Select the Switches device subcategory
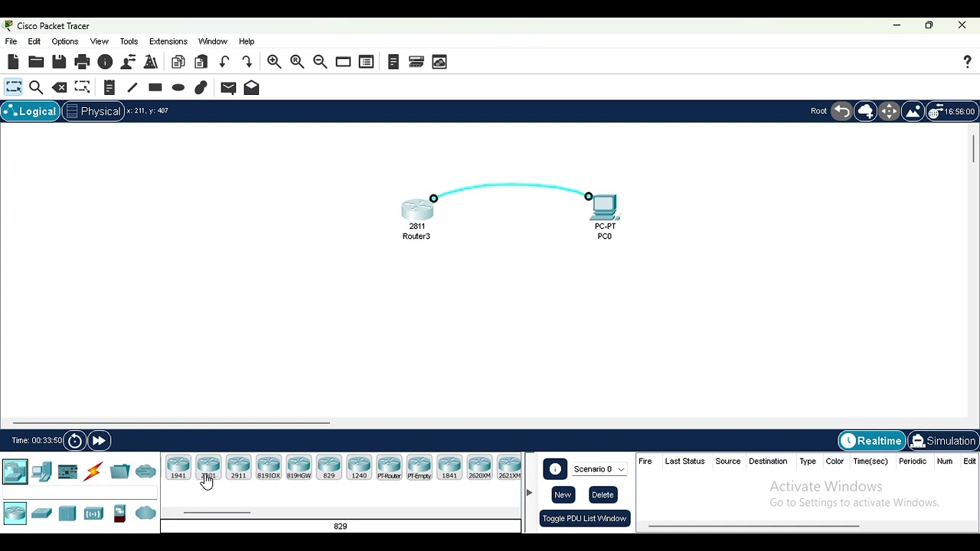980x551 pixels. [x=41, y=513]
